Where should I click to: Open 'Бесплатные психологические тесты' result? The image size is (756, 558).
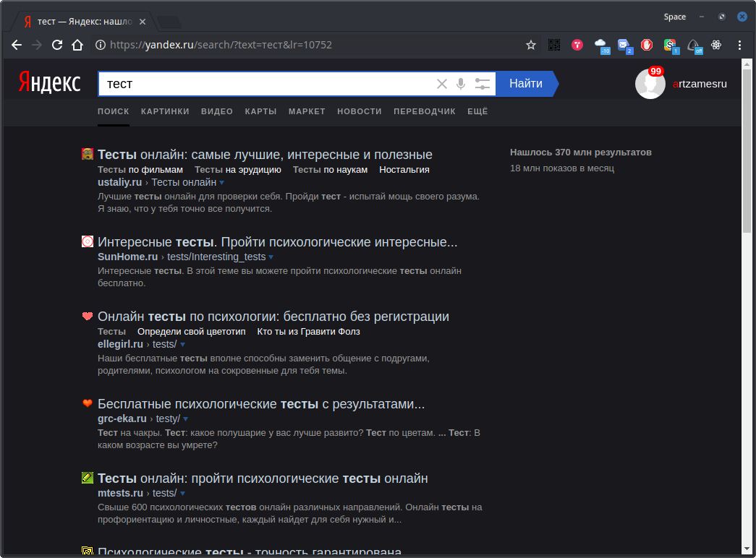tap(261, 404)
